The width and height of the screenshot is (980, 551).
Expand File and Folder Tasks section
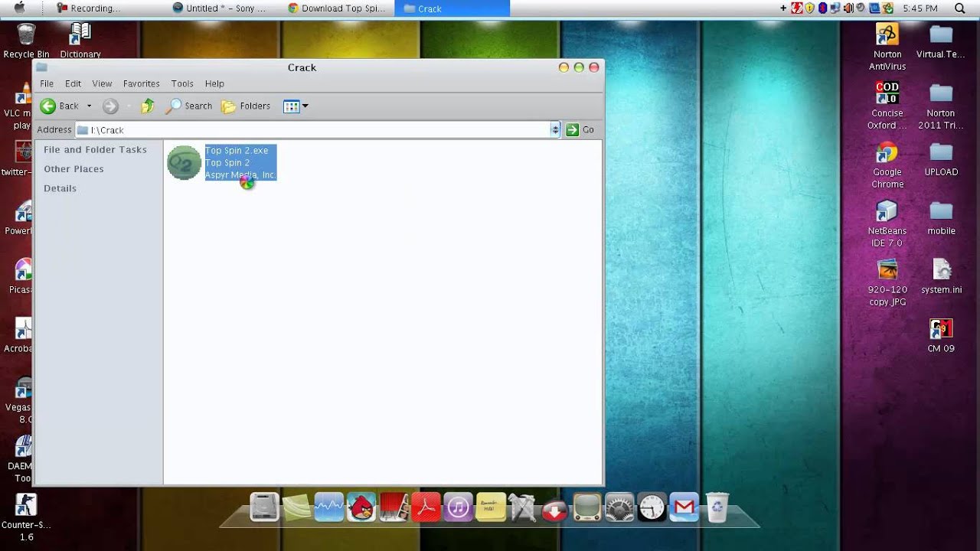click(x=95, y=149)
